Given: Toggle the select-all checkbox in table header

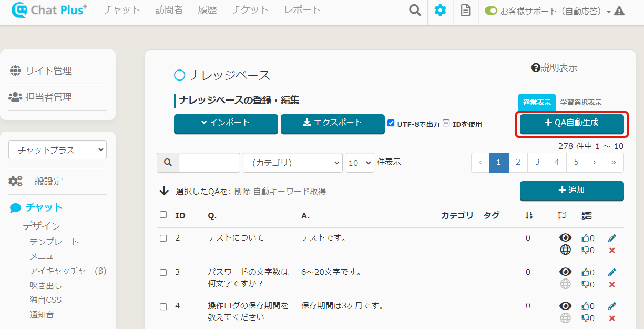Looking at the screenshot, I should [x=163, y=215].
